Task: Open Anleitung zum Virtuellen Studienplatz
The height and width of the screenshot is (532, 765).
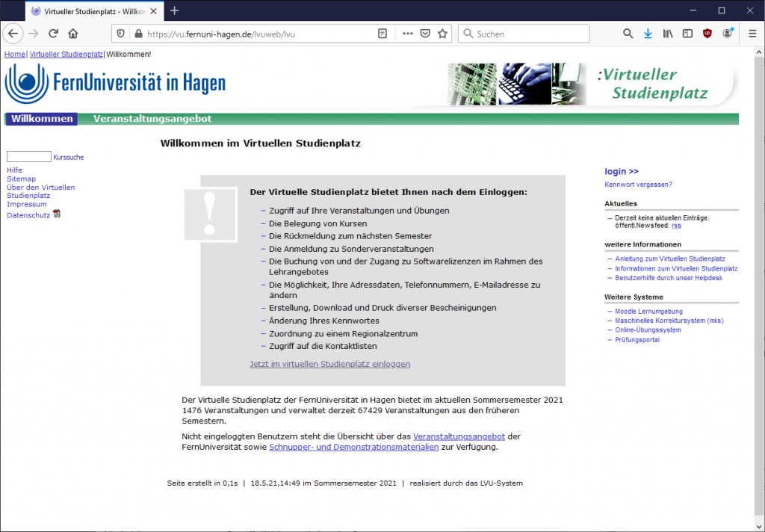Action: [670, 259]
